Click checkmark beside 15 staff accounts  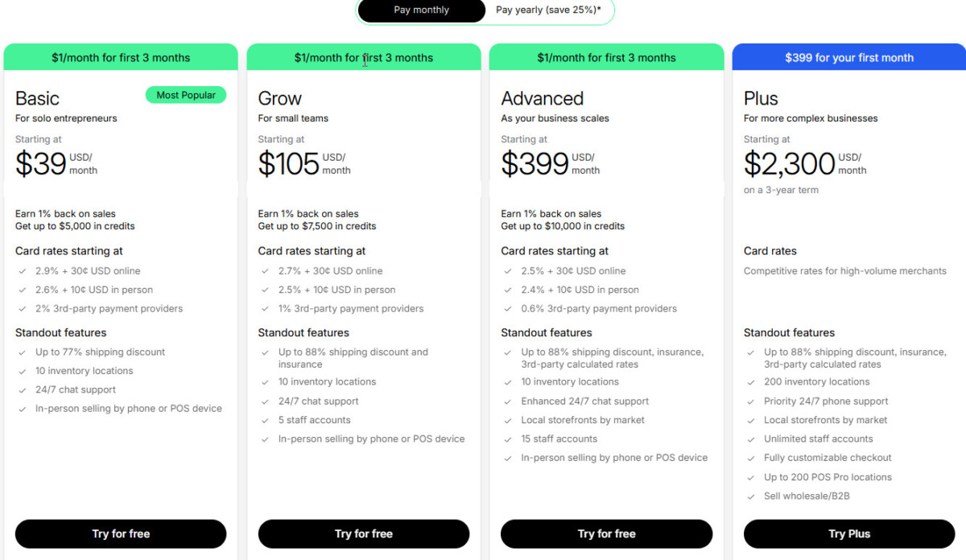click(507, 439)
